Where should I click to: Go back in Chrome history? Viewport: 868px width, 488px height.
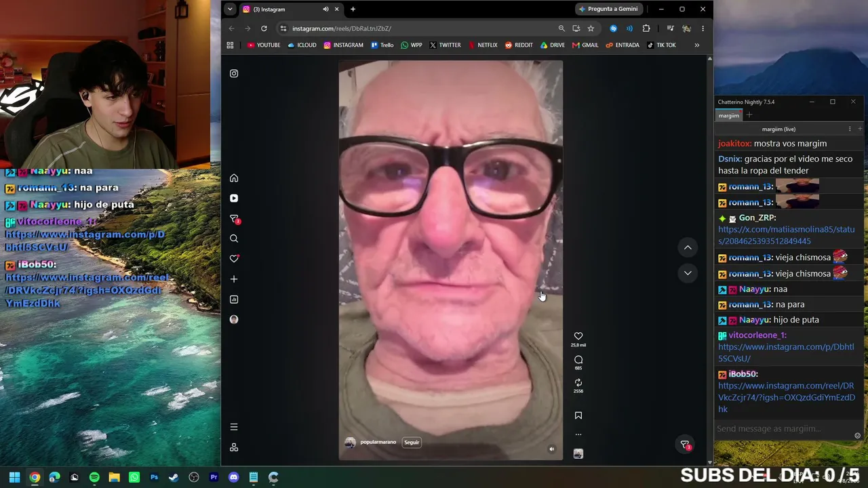coord(231,28)
